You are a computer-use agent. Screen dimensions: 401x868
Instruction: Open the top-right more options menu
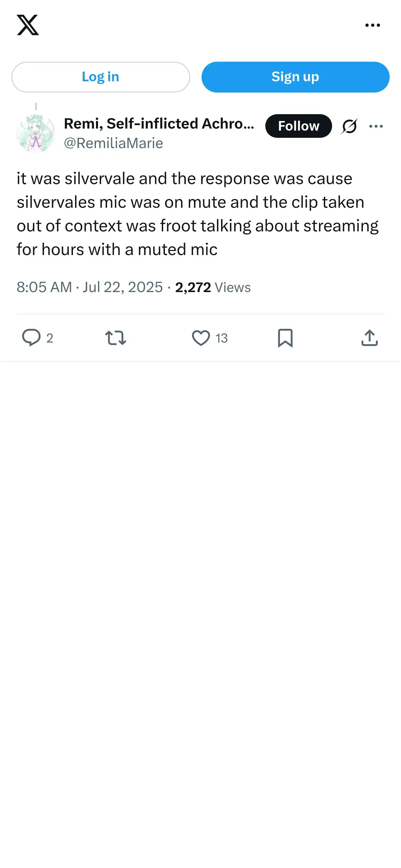tap(373, 25)
